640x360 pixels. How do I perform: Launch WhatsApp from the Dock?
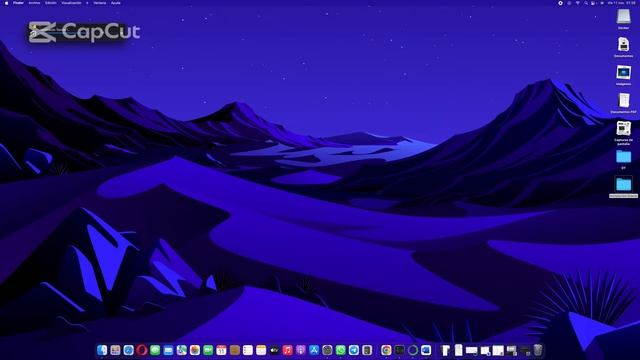coord(340,350)
